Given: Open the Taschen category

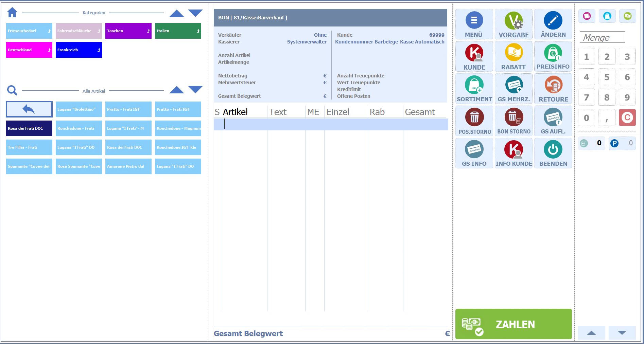Looking at the screenshot, I should (128, 31).
